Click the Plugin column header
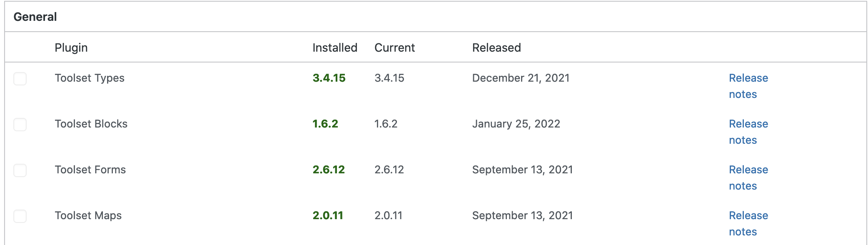868x245 pixels. pyautogui.click(x=71, y=48)
